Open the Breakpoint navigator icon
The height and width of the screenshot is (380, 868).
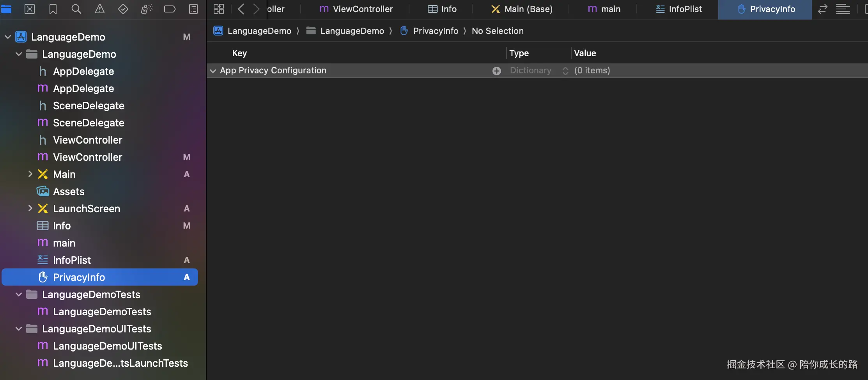tap(170, 9)
